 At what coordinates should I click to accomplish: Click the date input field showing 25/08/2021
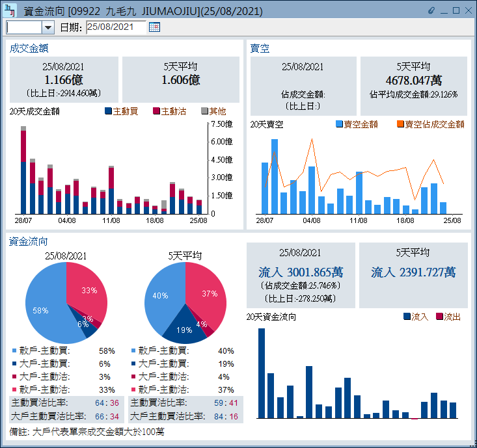click(115, 27)
